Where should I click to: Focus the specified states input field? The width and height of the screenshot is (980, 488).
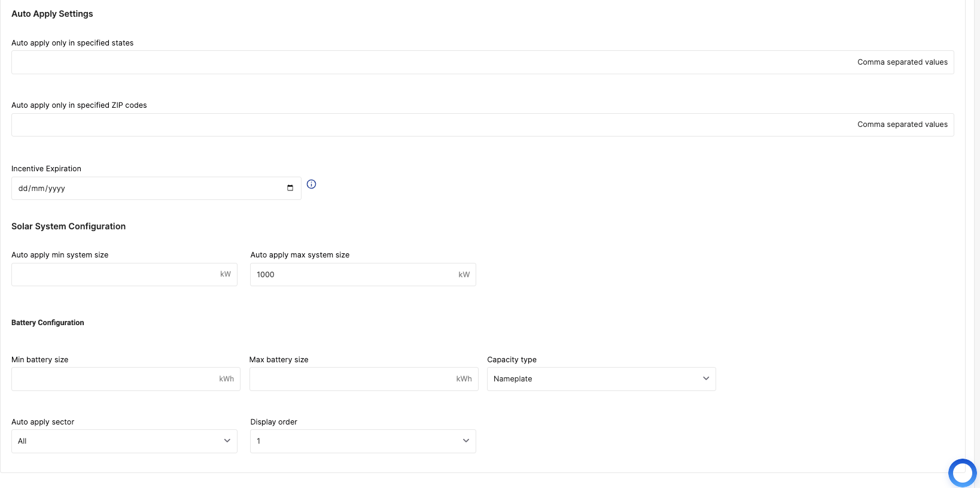(x=482, y=62)
